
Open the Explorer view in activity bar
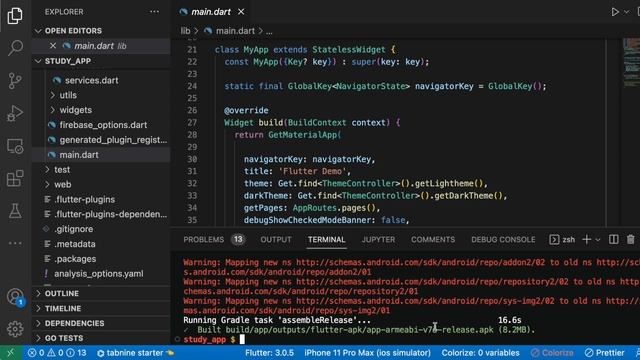15,16
